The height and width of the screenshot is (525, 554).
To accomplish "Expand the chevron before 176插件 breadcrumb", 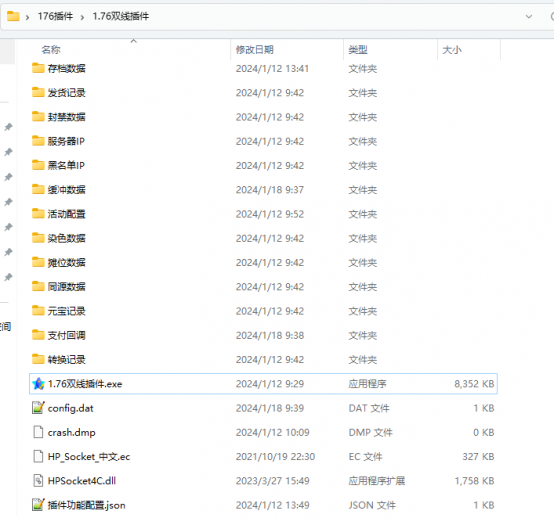I will [x=27, y=17].
